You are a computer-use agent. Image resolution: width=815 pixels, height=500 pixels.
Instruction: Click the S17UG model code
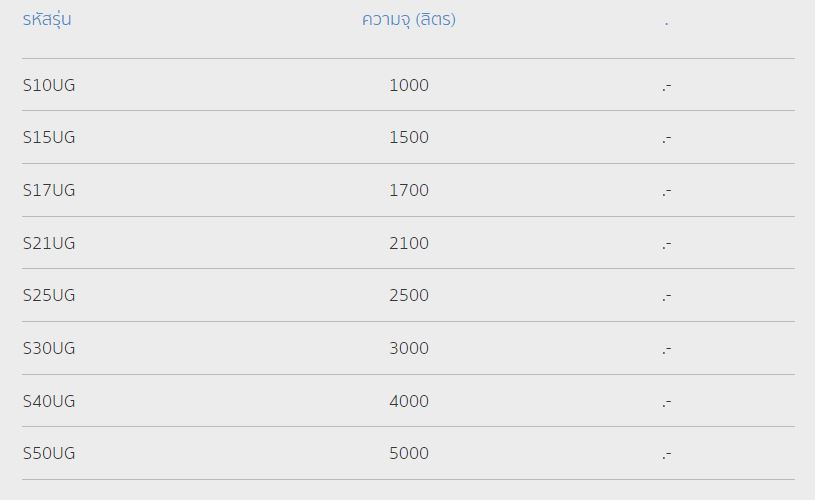49,191
